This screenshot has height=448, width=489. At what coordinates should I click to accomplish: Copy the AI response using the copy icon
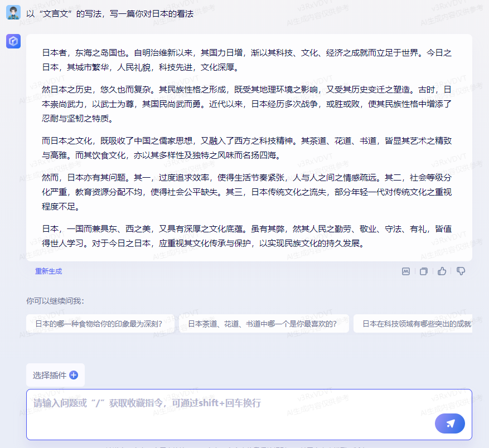(x=422, y=271)
